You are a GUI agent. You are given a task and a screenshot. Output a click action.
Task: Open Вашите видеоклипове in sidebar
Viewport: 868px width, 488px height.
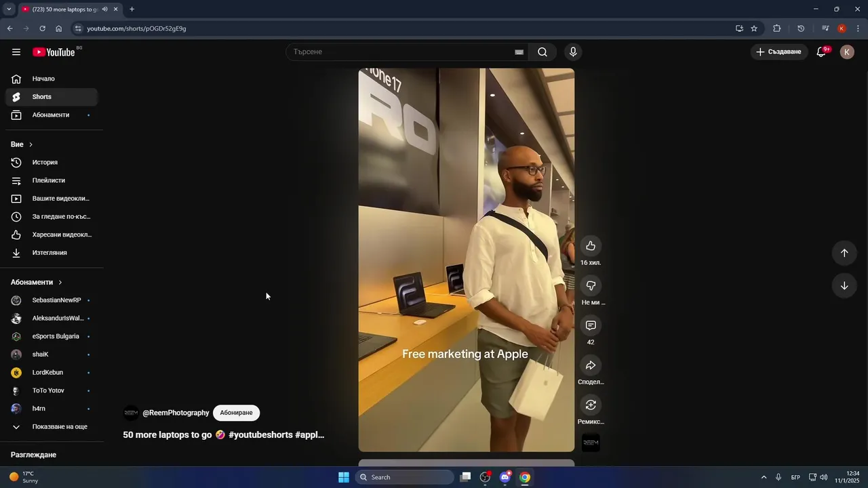click(52, 199)
